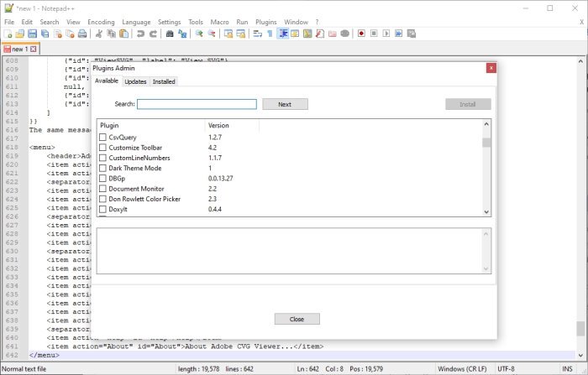
Task: Click the Open file toolbar icon
Action: pos(20,34)
